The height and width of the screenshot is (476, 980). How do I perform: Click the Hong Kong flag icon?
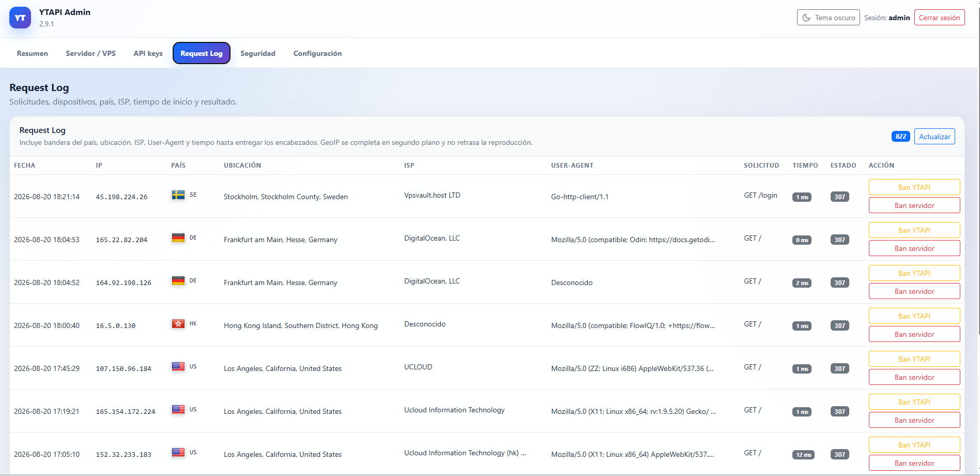coord(178,324)
